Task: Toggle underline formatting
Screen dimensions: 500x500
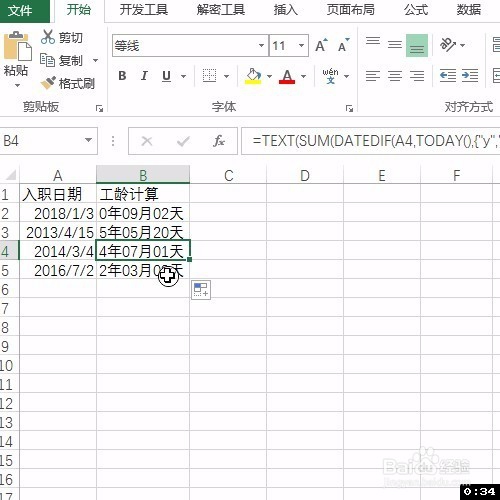Action: click(166, 76)
